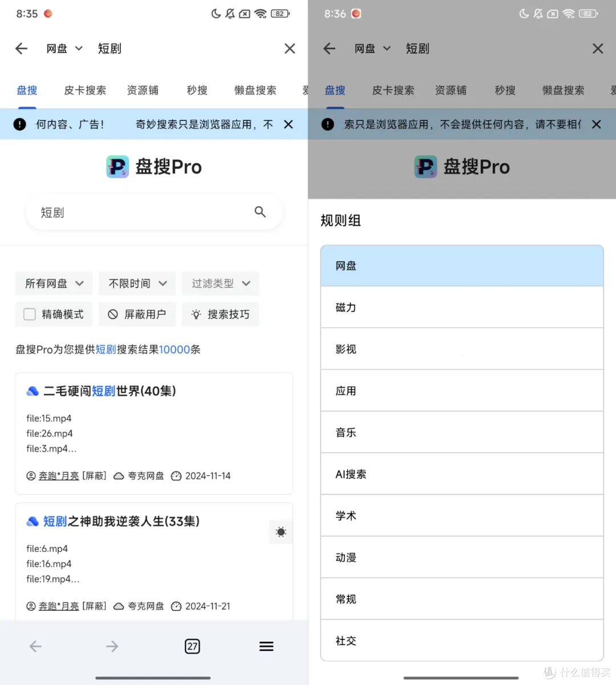The height and width of the screenshot is (685, 616).
Task: Select 应用 in the 规则组 list
Action: tap(462, 391)
